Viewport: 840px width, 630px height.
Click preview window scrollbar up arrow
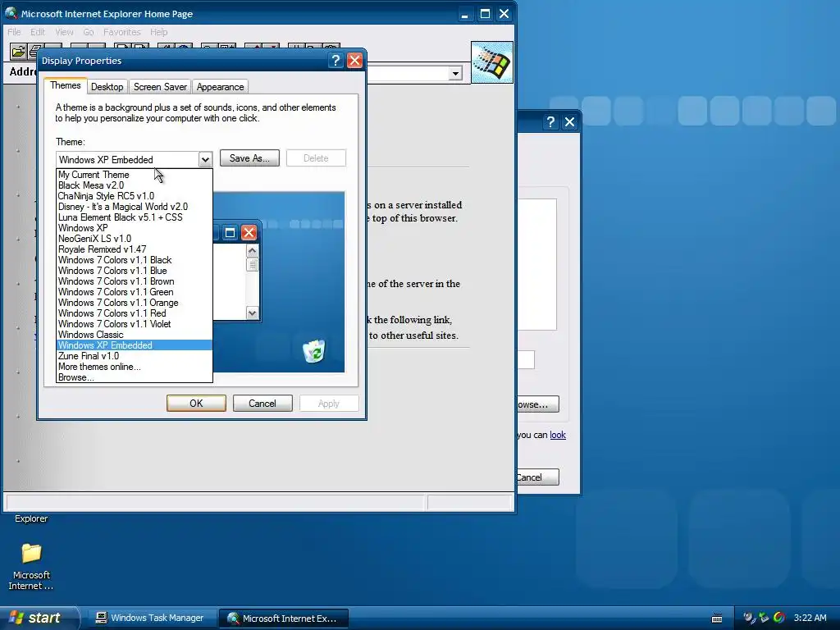click(253, 251)
